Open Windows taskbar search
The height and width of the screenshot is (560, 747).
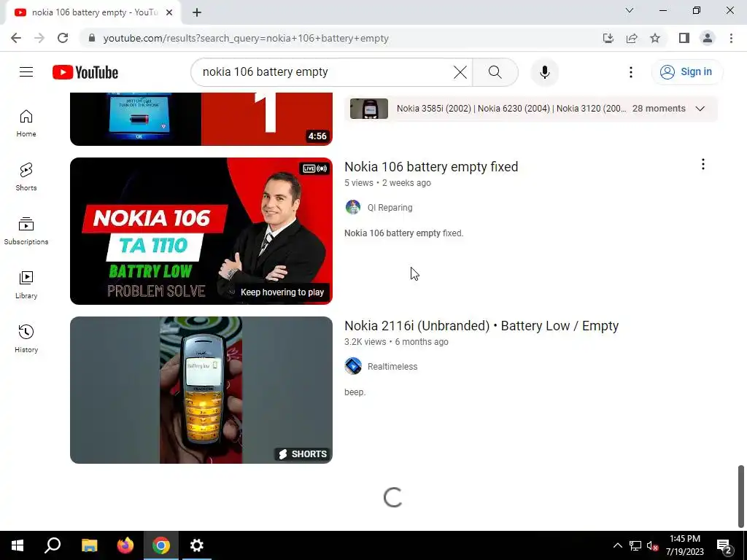[53, 545]
